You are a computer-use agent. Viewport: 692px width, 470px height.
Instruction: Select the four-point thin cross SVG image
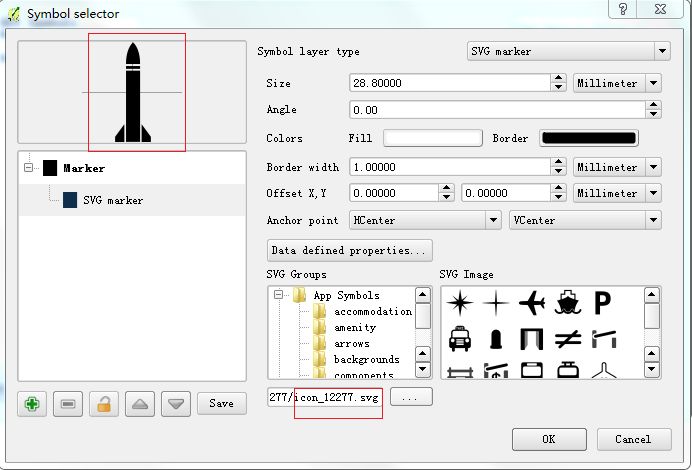496,303
